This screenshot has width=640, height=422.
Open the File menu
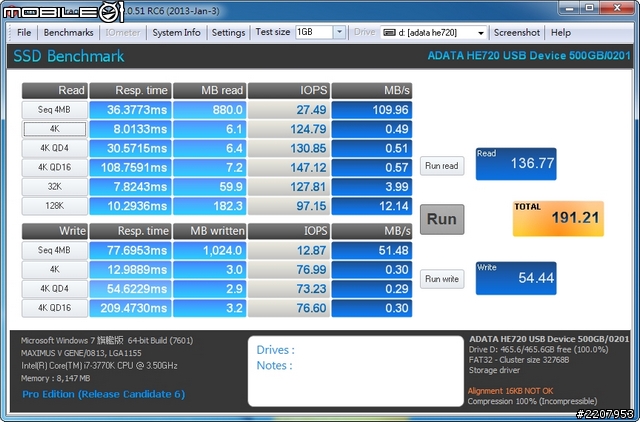(24, 33)
